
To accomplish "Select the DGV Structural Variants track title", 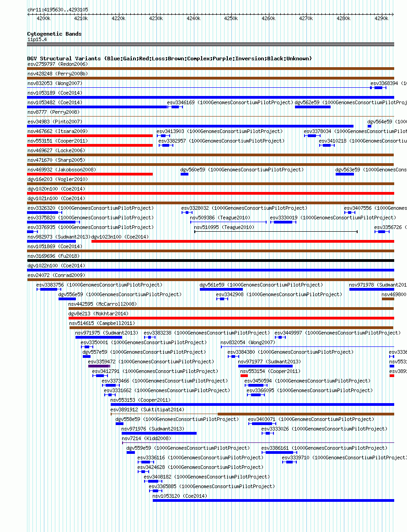I will [x=169, y=59].
